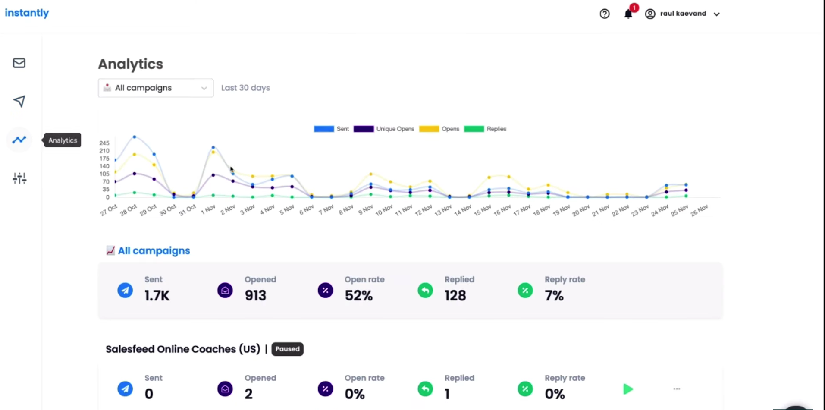Click the Replied icon in All campaigns row
The width and height of the screenshot is (825, 410).
426,290
